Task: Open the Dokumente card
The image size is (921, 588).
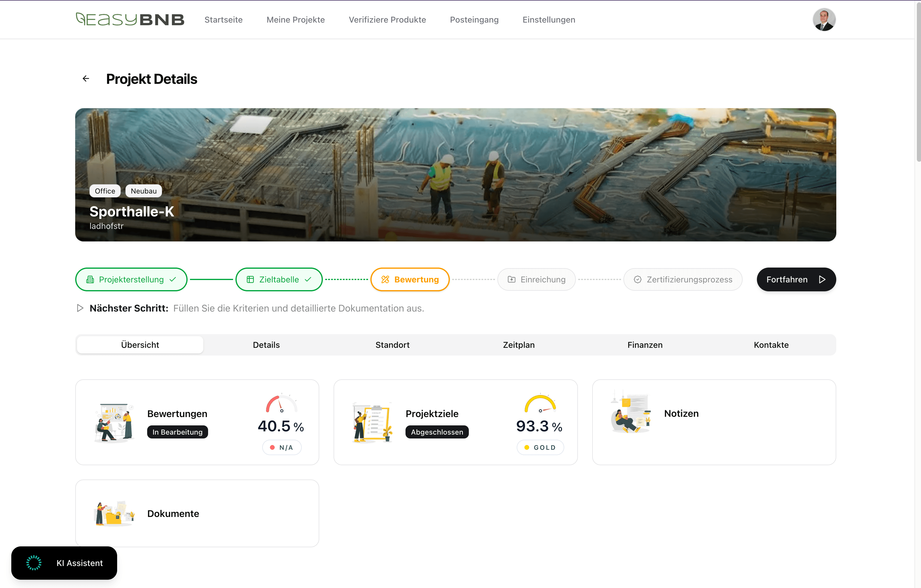Action: pyautogui.click(x=197, y=513)
